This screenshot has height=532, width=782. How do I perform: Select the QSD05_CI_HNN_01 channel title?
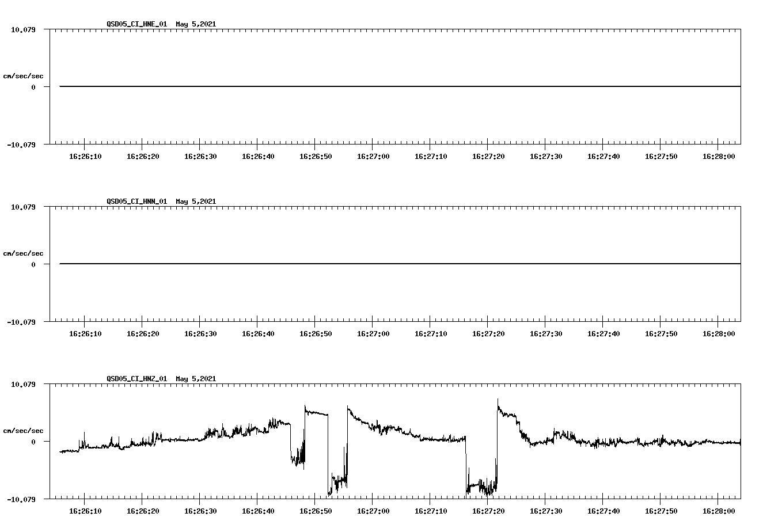[x=136, y=202]
